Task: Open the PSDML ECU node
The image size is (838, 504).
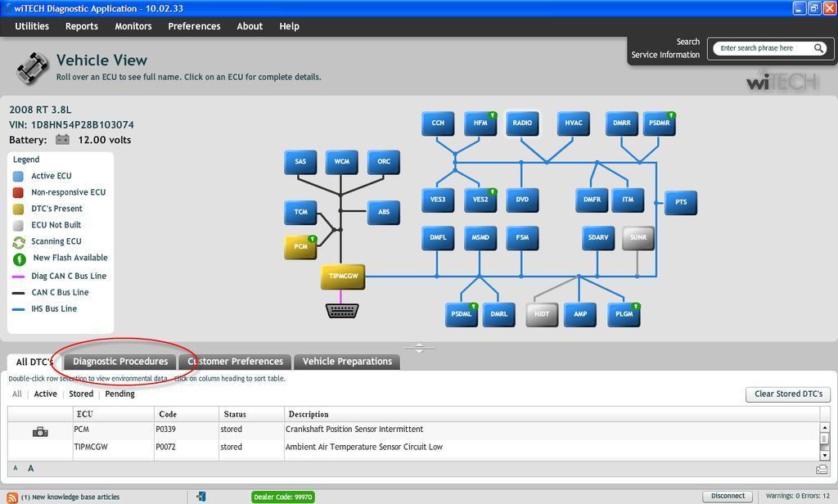Action: 462,314
